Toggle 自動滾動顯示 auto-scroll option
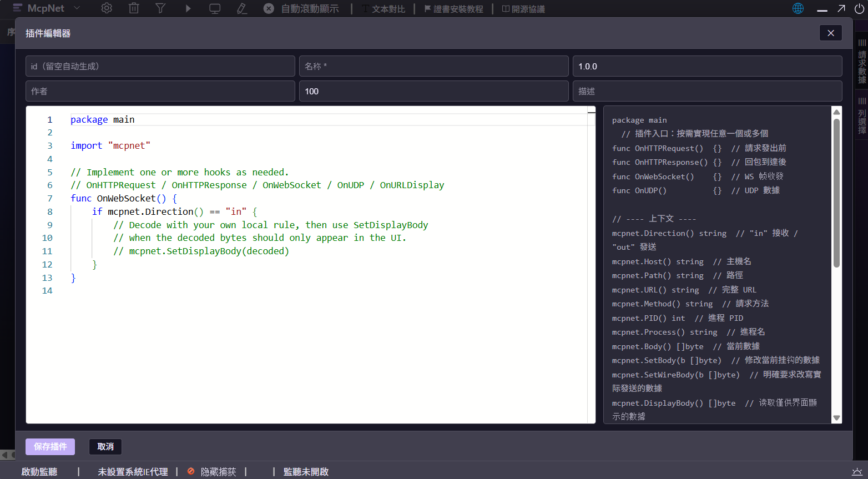The width and height of the screenshot is (868, 479). [x=310, y=9]
